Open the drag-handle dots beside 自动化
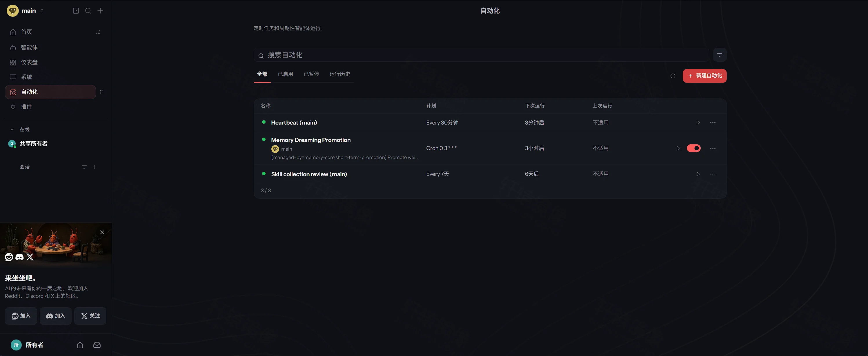 (x=101, y=92)
